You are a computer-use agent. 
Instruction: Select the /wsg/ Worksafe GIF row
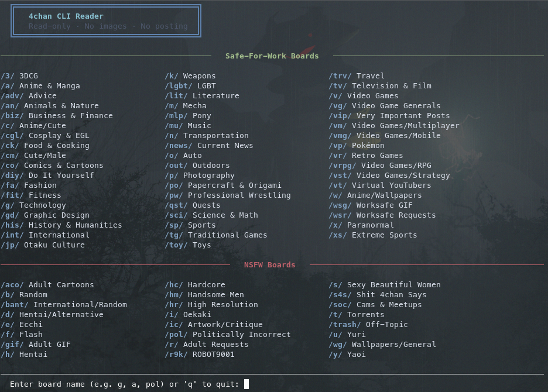click(x=371, y=205)
